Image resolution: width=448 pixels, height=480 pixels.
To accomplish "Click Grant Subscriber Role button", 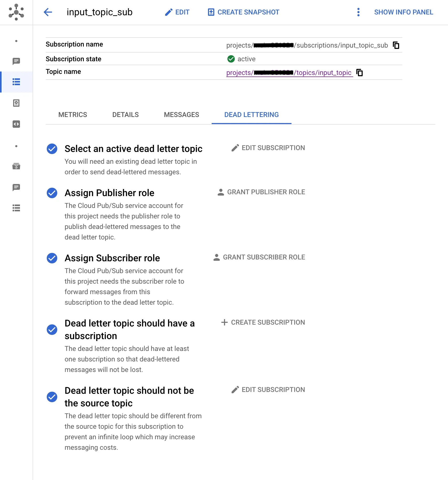I will (x=259, y=257).
